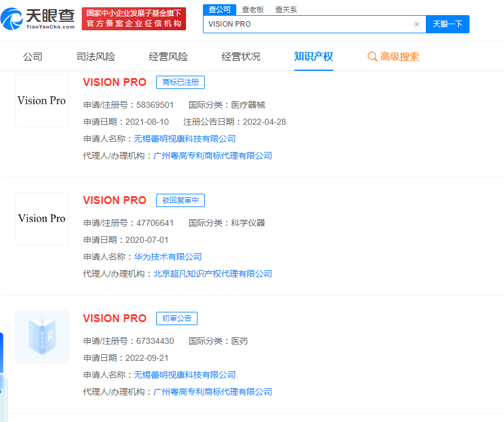Open the 经营风险 category tab
Screen dimensions: 504x422
168,57
